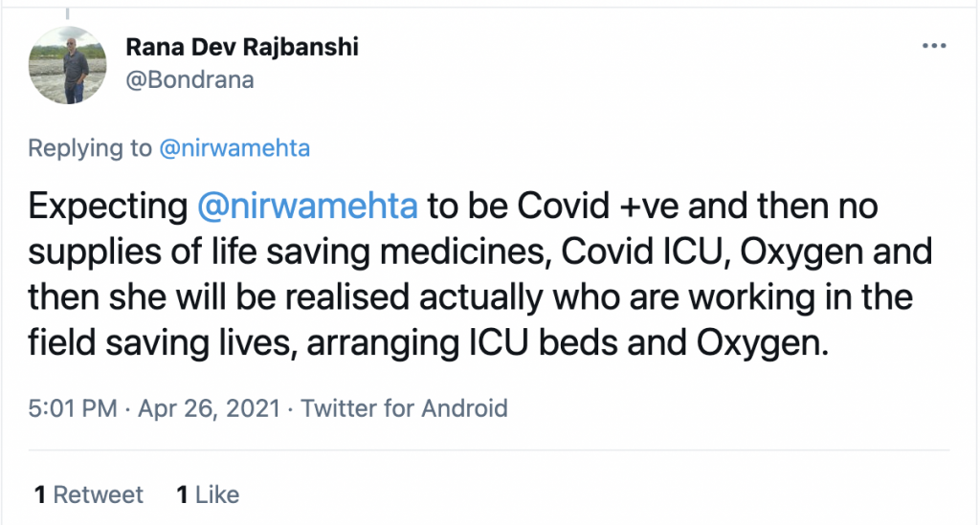Viewport: 980px width, 525px height.
Task: Click the @nirwamehta mention in tweet body
Action: [308, 207]
